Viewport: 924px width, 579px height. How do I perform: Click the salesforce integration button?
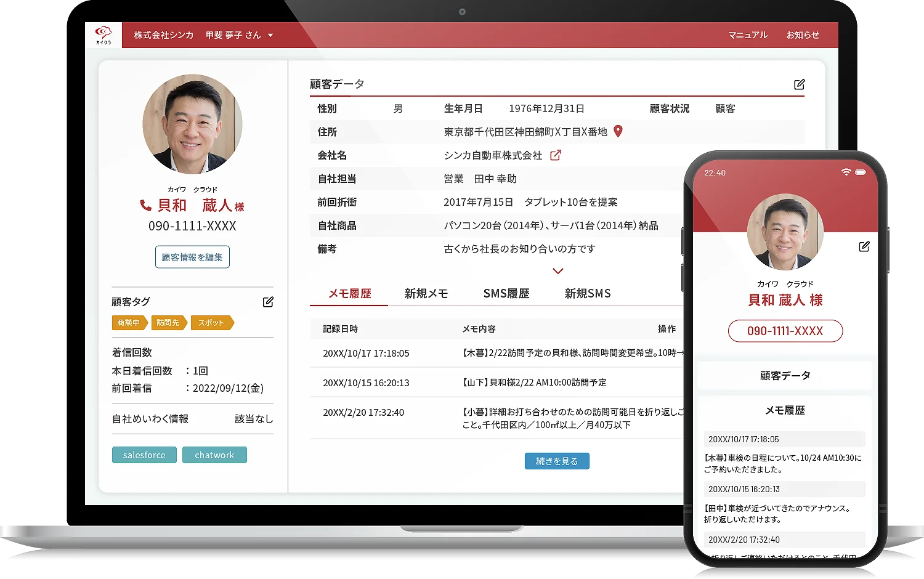144,455
